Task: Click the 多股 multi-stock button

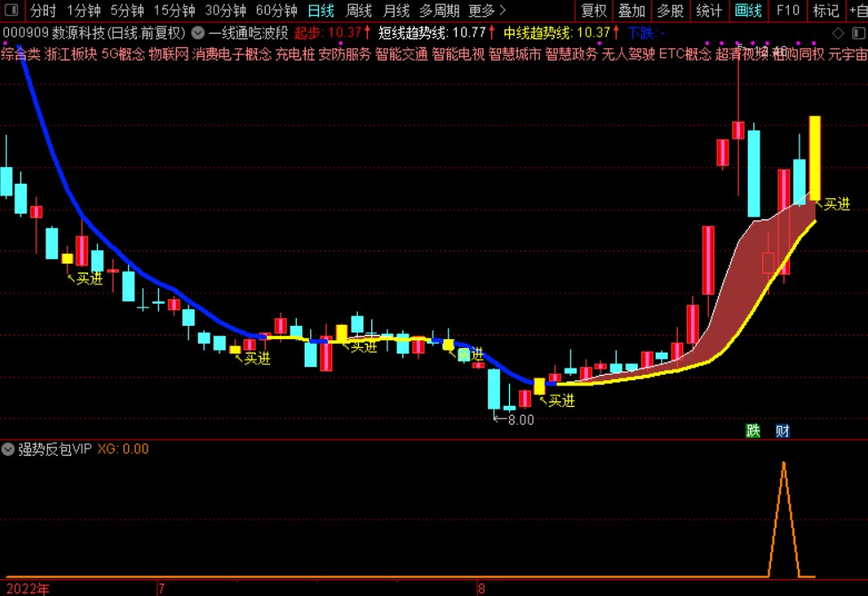Action: click(671, 11)
